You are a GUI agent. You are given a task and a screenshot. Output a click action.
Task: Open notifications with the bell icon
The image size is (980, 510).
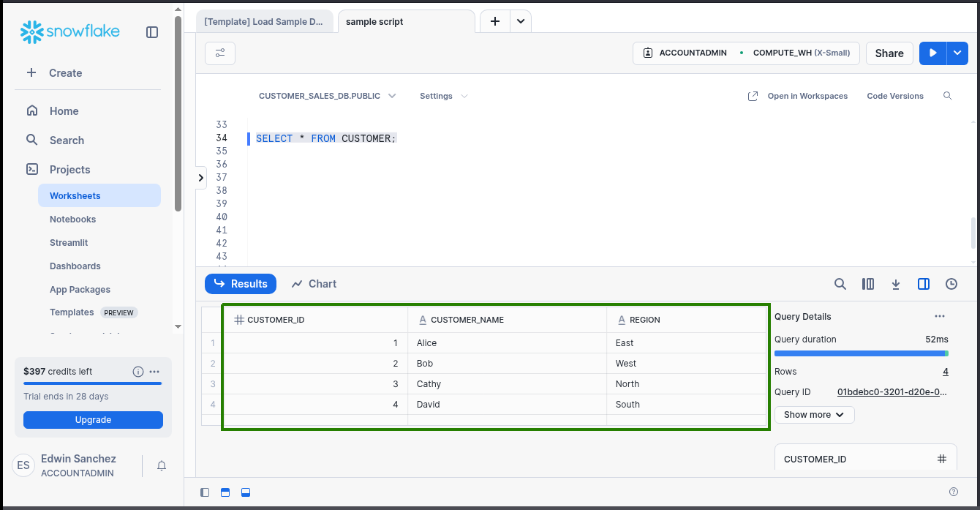(161, 465)
